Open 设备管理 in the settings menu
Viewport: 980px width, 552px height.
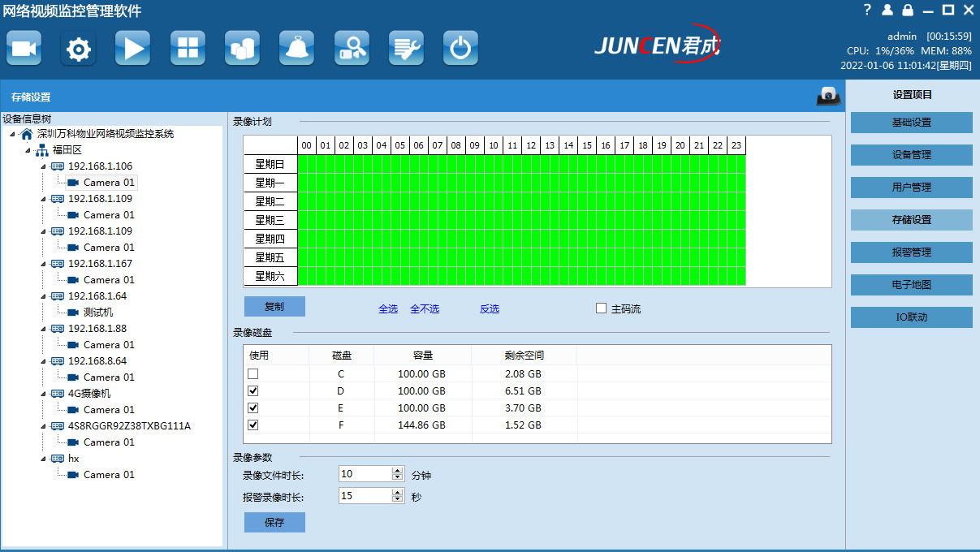point(911,155)
